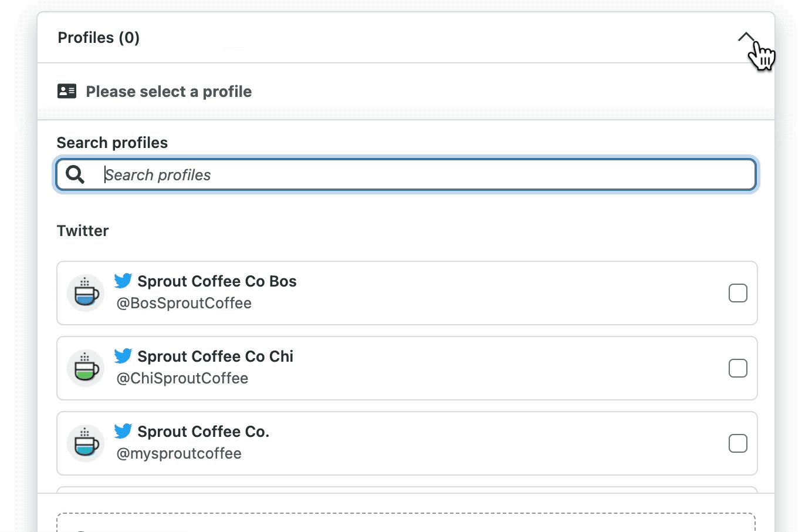Click the @BosSproutCoffee handle
The height and width of the screenshot is (532, 812).
(184, 303)
